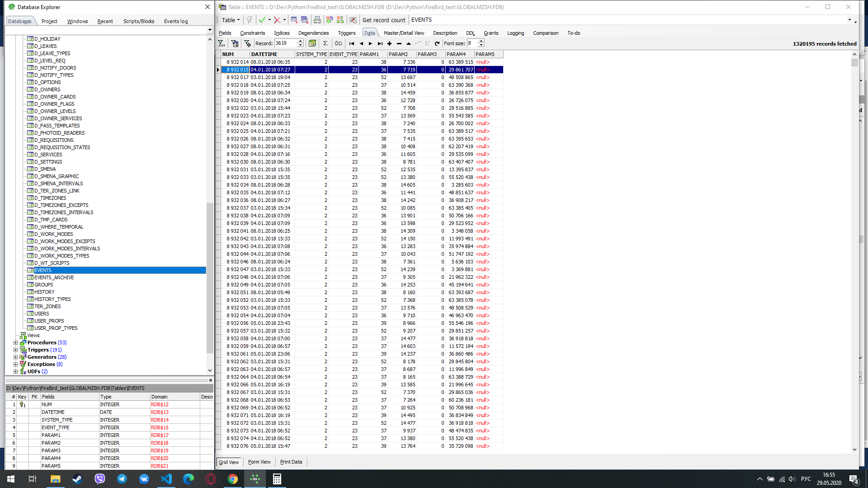This screenshot has width=868, height=488.
Task: Jump to the last record
Action: point(380,43)
